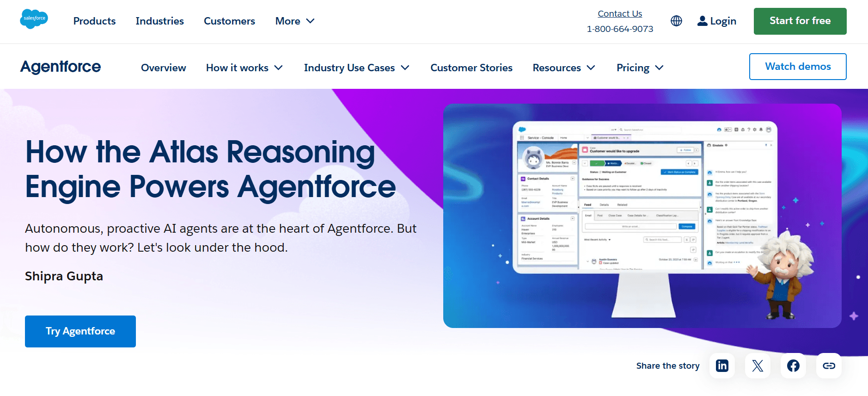The image size is (868, 396).
Task: Click the Salesforce cloud logo
Action: (34, 19)
